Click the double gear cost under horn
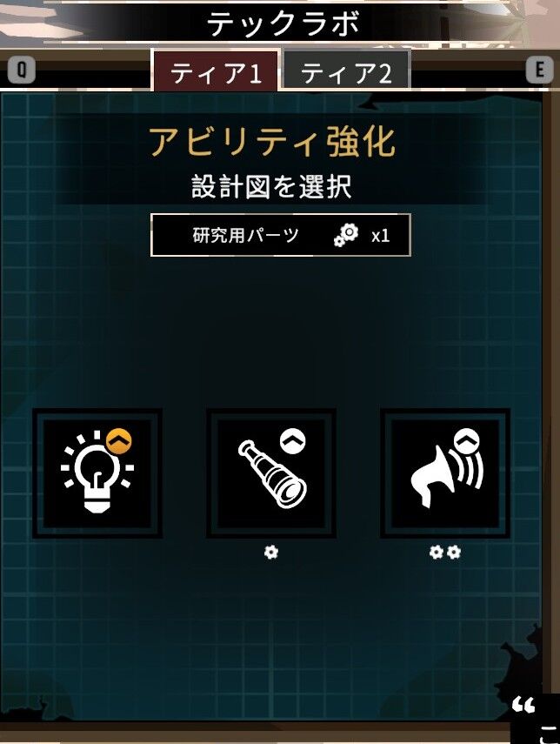Image resolution: width=560 pixels, height=744 pixels. [x=444, y=553]
